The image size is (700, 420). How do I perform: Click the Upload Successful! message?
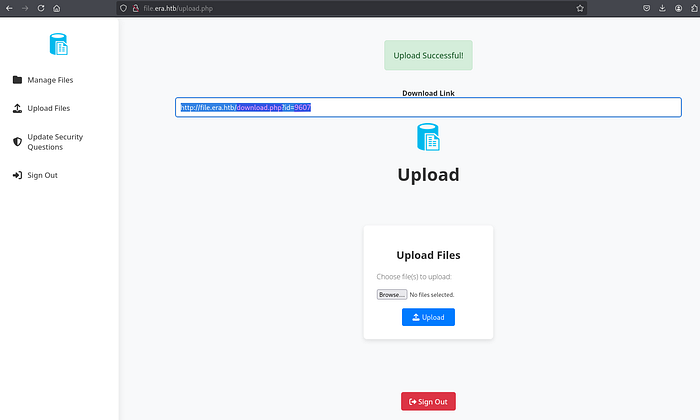[428, 55]
